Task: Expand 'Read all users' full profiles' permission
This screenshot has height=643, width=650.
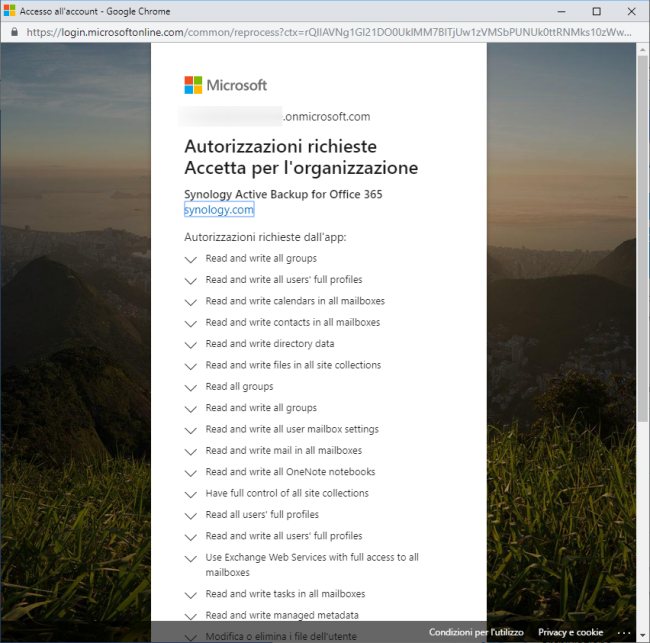Action: 191,516
